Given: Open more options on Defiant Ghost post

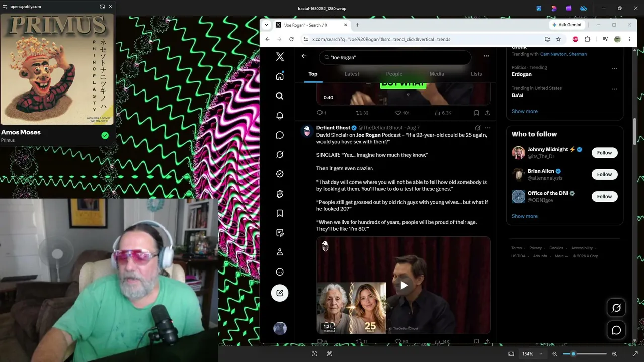Looking at the screenshot, I should (487, 128).
